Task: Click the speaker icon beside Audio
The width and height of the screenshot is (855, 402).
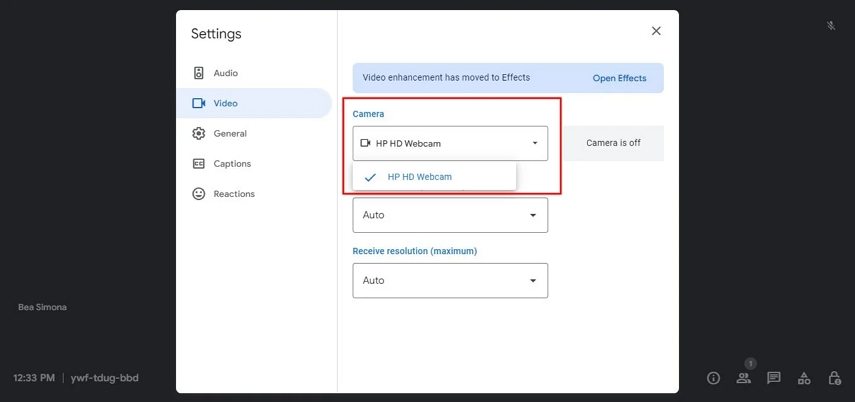Action: coord(199,73)
